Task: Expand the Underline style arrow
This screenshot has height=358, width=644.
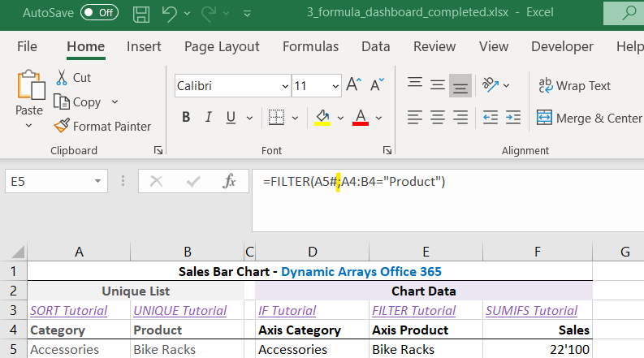Action: (x=249, y=119)
